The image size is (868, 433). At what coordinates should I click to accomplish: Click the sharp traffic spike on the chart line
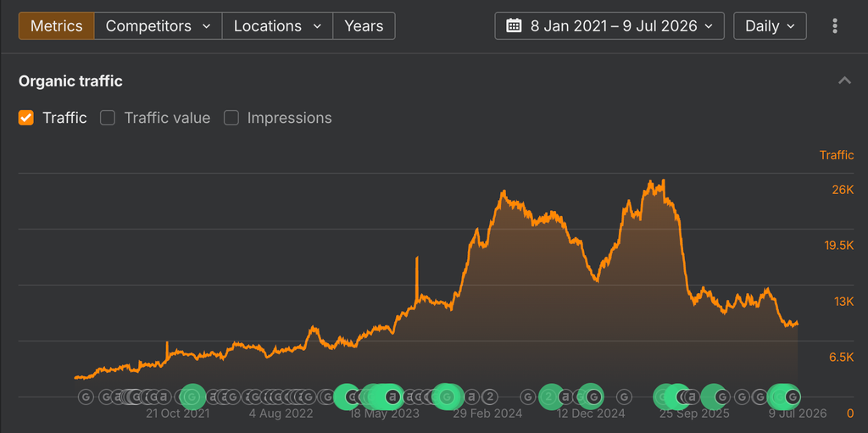tap(417, 258)
